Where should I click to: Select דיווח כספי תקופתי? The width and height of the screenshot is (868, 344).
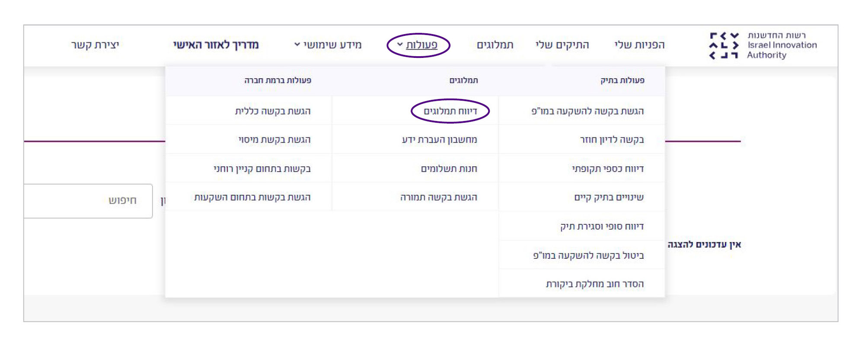(x=608, y=169)
